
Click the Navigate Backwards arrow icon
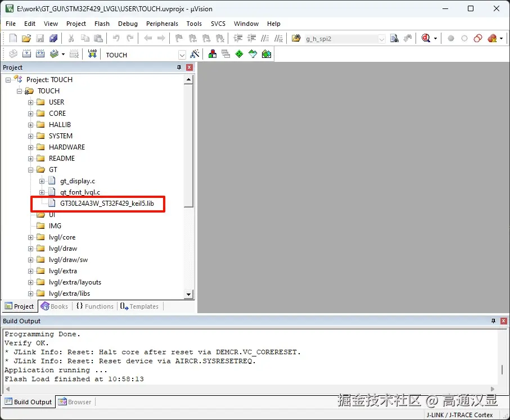pyautogui.click(x=148, y=38)
